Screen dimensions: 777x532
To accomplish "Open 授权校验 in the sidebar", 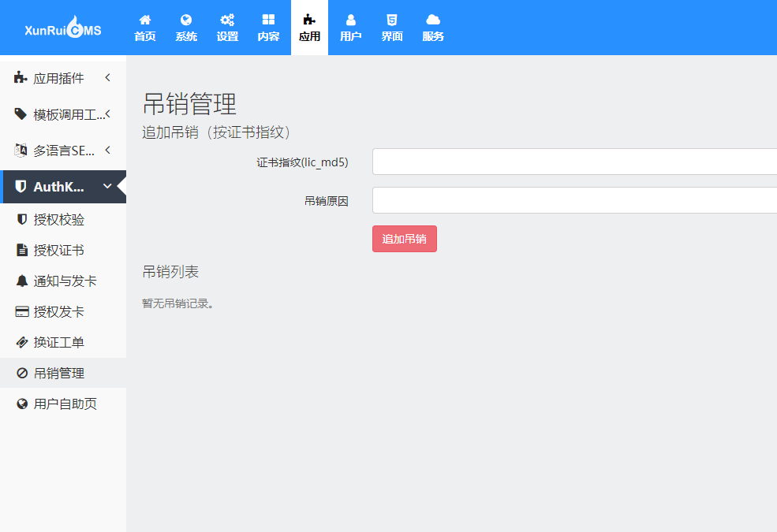I will [x=59, y=220].
